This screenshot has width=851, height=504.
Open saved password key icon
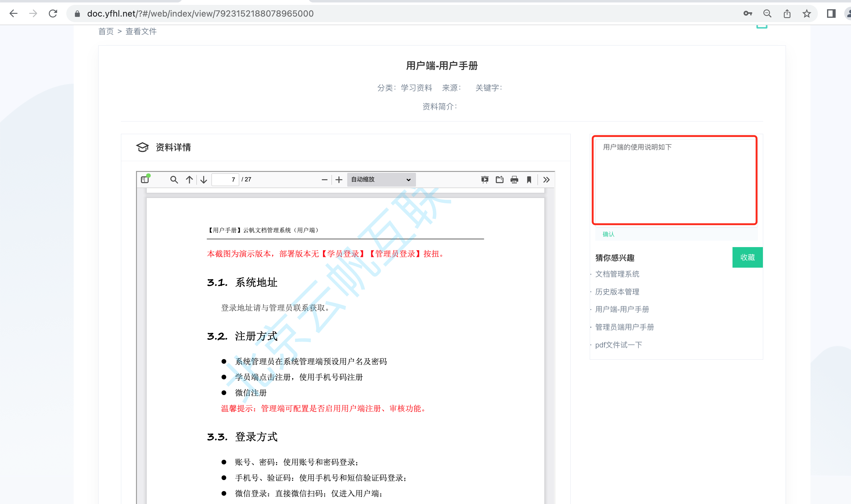(748, 14)
